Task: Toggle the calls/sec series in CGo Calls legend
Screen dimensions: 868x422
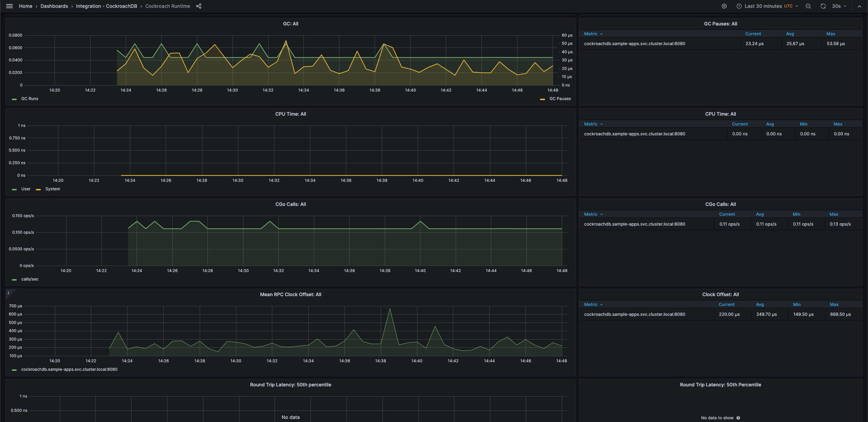Action: [x=29, y=279]
